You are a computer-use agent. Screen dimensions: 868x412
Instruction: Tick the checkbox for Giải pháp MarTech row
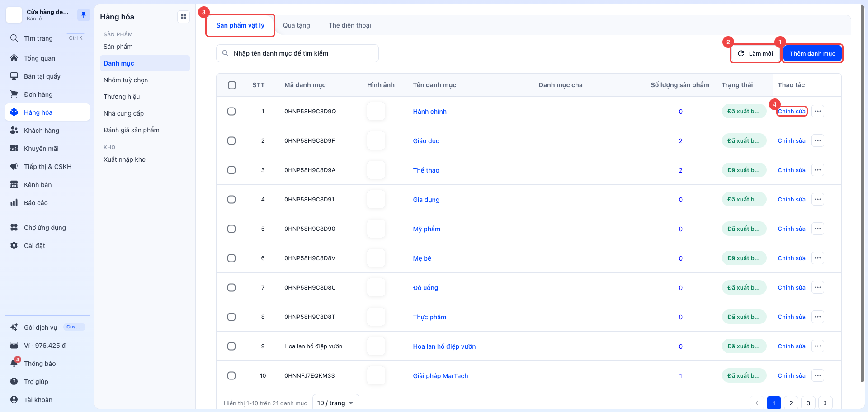tap(231, 375)
